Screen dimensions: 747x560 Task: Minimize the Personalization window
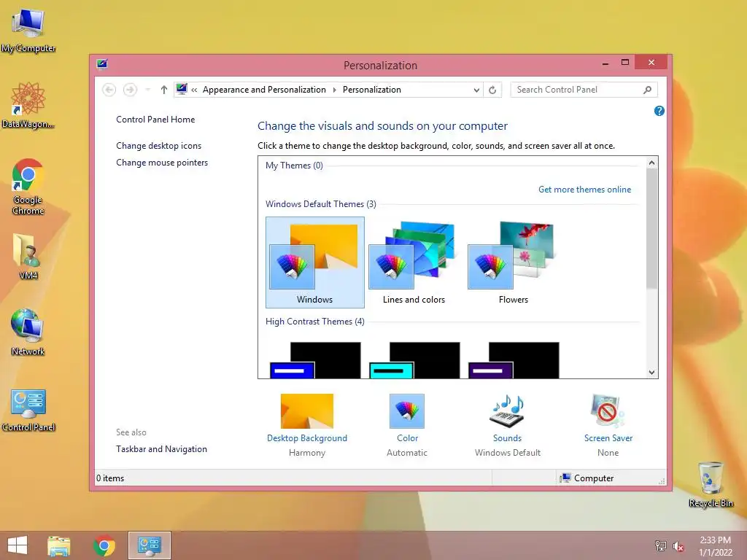tap(605, 63)
